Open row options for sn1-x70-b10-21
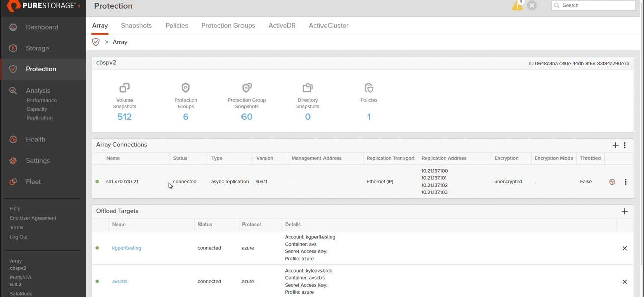The image size is (644, 297). click(625, 182)
